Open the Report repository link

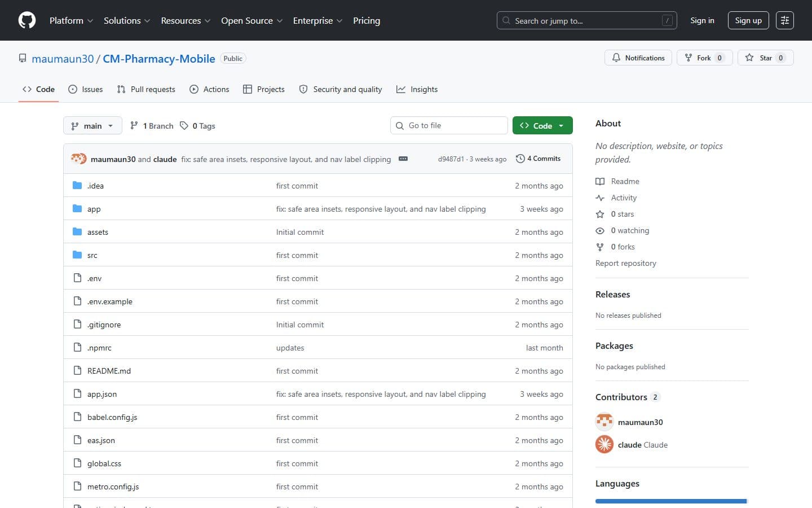point(626,263)
